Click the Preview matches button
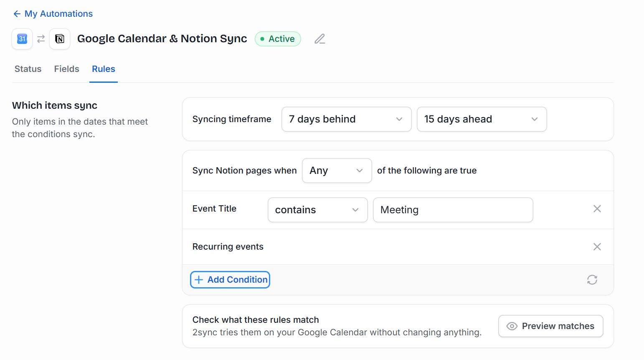This screenshot has width=644, height=360. [551, 326]
